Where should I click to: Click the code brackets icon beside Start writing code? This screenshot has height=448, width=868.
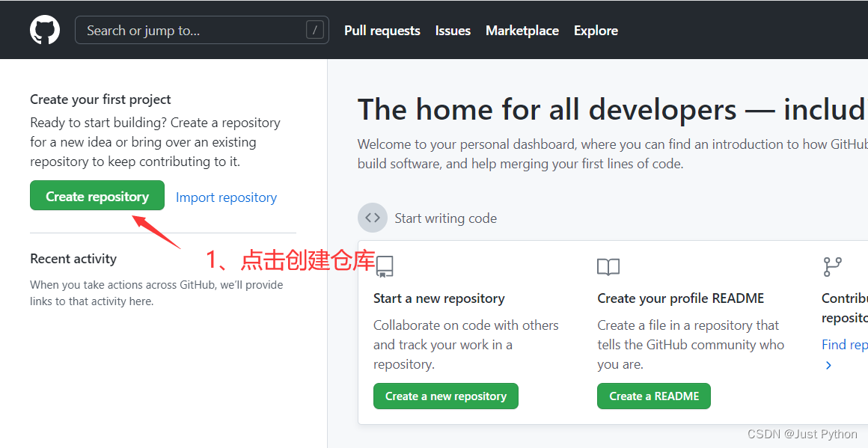coord(373,217)
